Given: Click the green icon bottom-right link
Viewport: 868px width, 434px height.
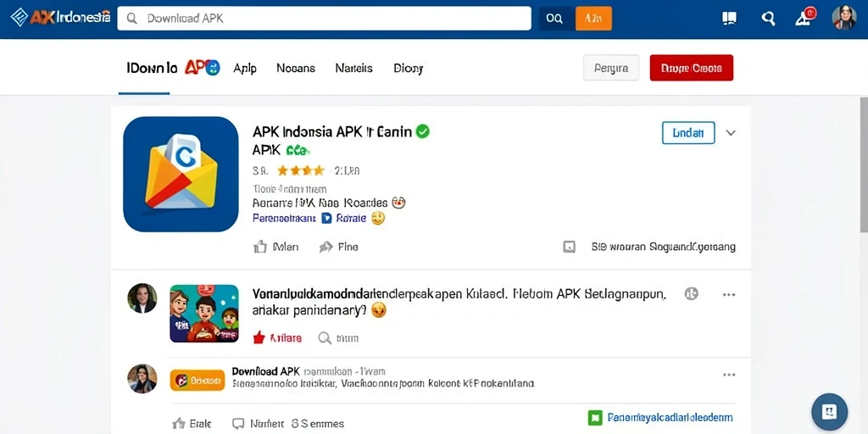Looking at the screenshot, I should (x=594, y=417).
